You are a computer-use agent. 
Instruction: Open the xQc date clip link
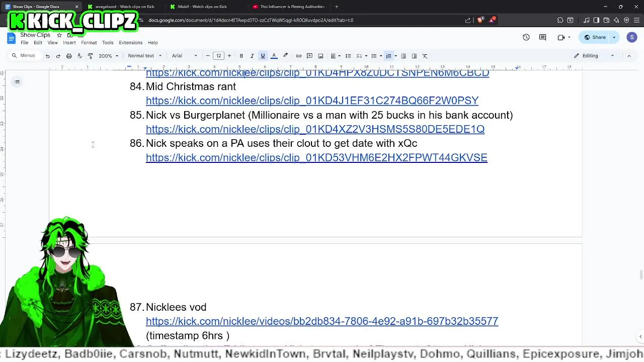[316, 158]
